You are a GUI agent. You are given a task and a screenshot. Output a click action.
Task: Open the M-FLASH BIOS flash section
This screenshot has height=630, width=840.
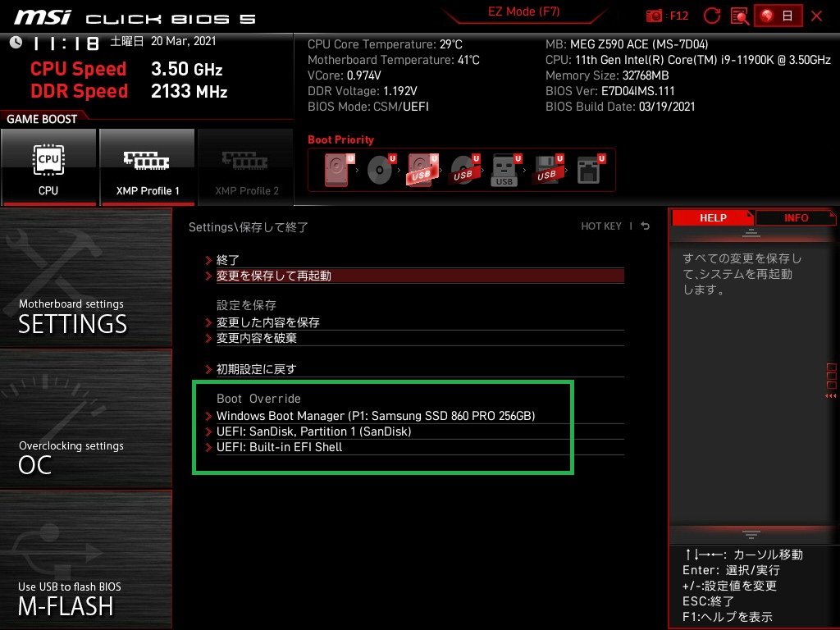(86, 559)
